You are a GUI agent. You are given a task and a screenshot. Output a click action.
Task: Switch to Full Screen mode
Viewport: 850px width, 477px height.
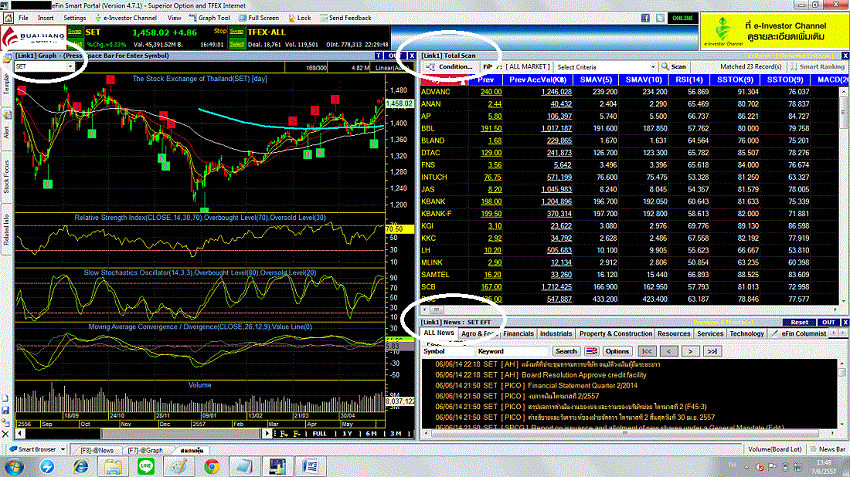pos(259,18)
